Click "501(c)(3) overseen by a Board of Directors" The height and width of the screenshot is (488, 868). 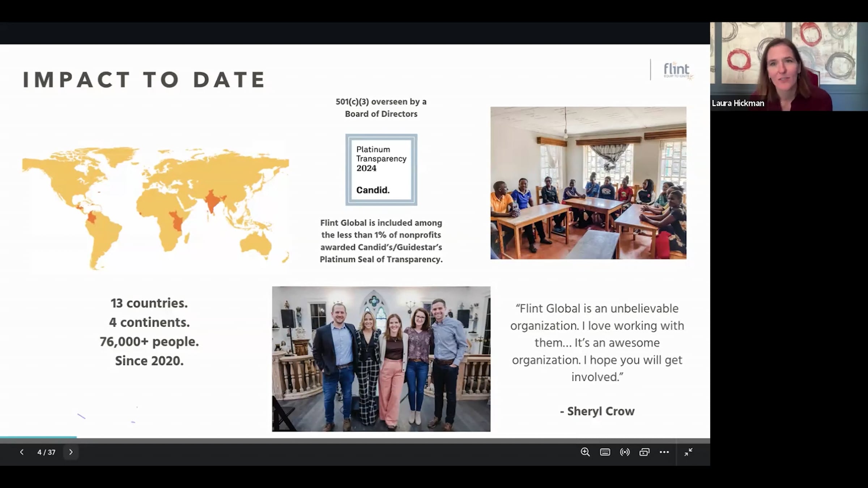pyautogui.click(x=381, y=108)
